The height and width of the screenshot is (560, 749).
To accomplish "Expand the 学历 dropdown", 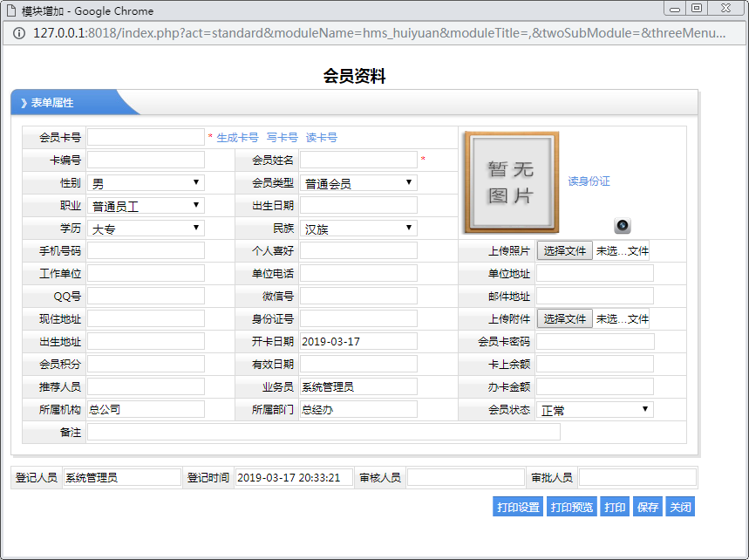I will (x=146, y=229).
